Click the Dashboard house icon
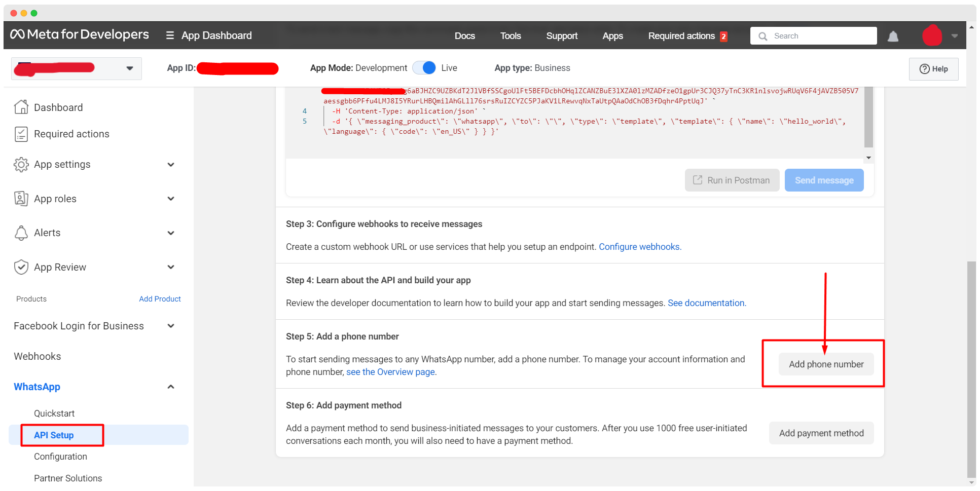Screen dimensions: 980x491 [21, 107]
